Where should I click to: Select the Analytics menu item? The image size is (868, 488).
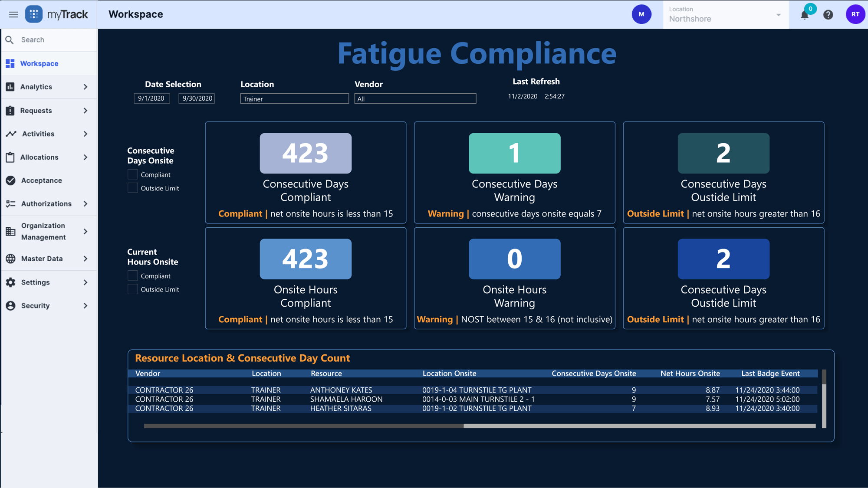pos(49,87)
